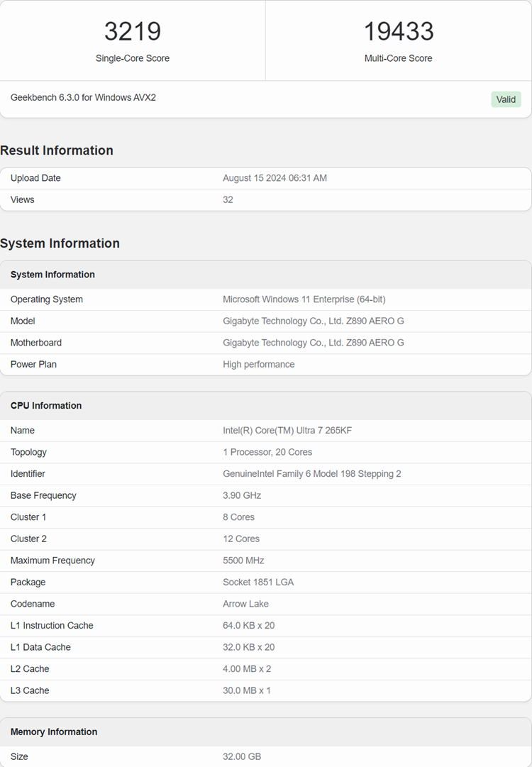Click the Motherboard row label

(x=36, y=343)
